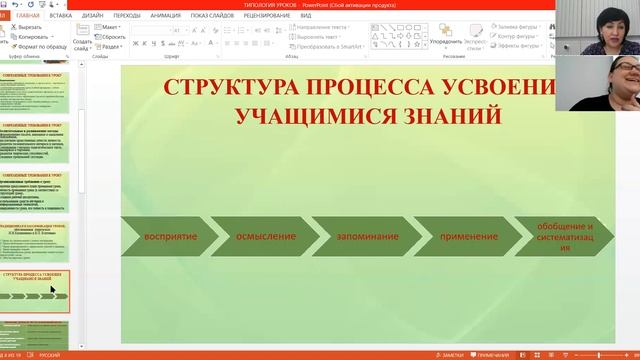Expand the Копировать dropdown arrow
The width and height of the screenshot is (640, 360).
[52, 37]
